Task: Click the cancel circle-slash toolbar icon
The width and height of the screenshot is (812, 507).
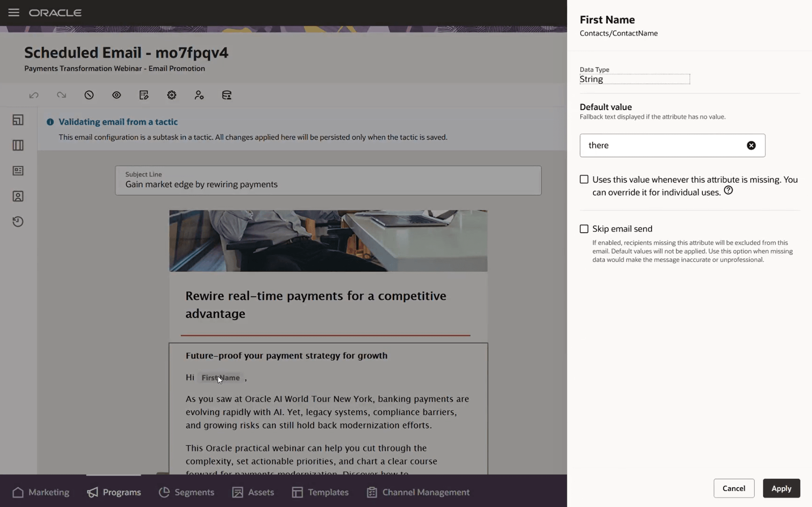Action: [89, 95]
